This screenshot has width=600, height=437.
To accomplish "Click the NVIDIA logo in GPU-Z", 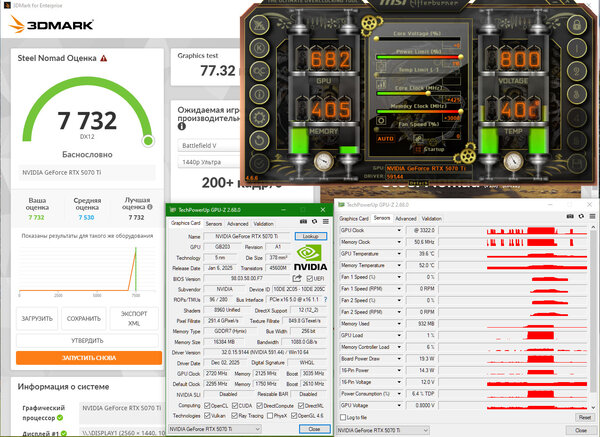I will (x=310, y=259).
